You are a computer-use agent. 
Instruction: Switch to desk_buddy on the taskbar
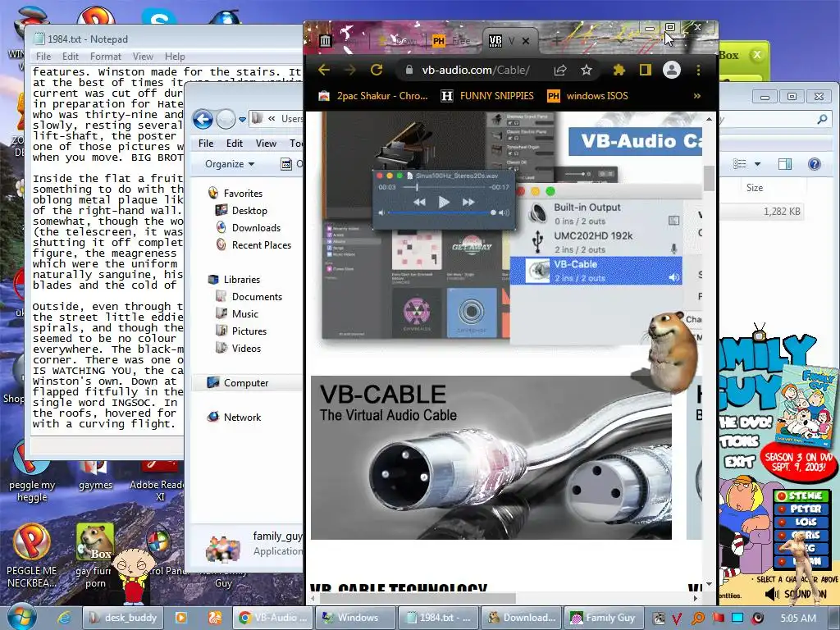point(124,618)
